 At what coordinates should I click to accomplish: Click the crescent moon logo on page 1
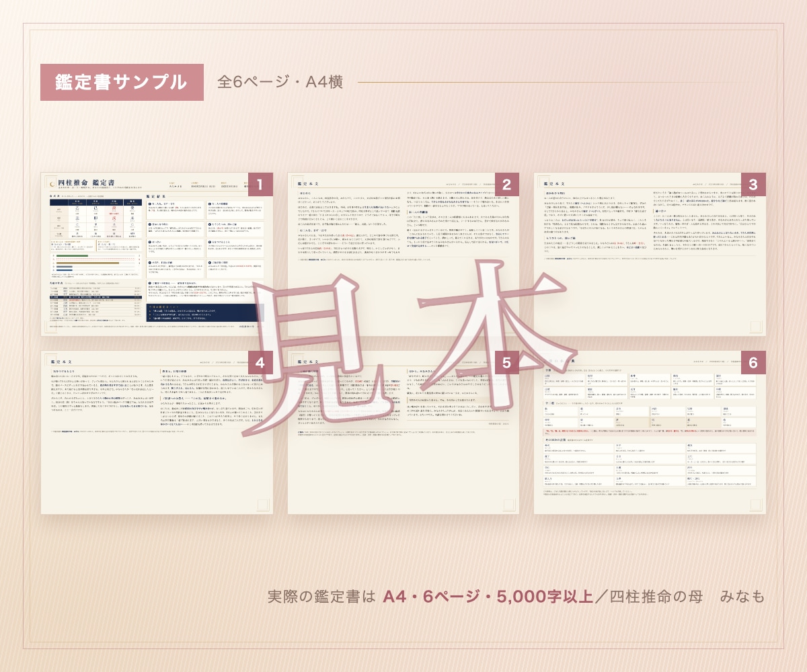tap(52, 184)
